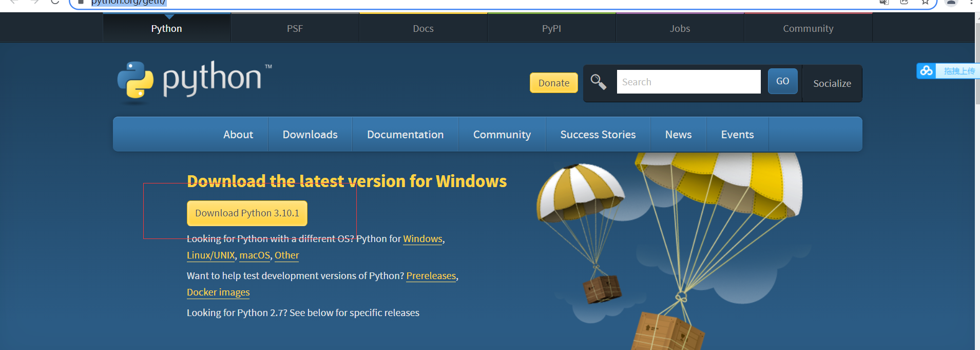Open the browser profile avatar
This screenshot has width=980, height=350.
pos(951,2)
